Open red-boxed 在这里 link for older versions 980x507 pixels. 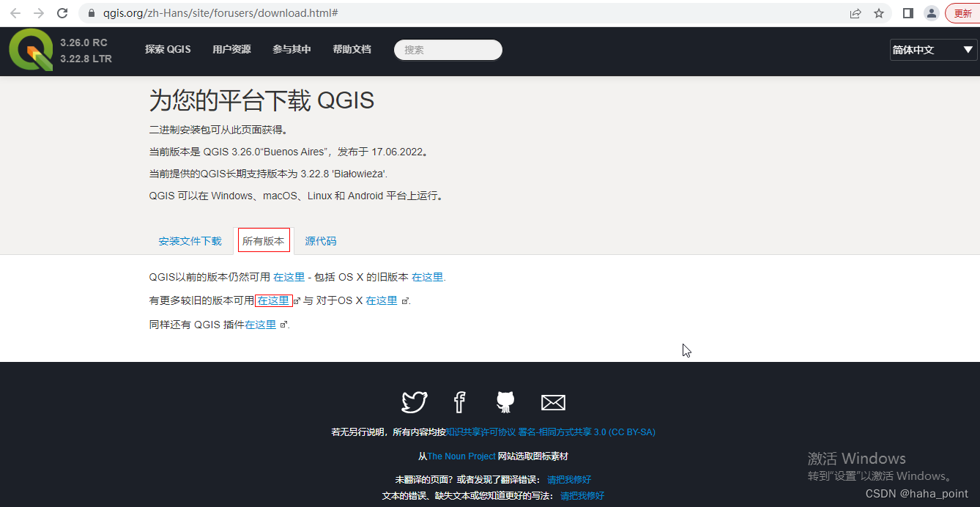(273, 300)
